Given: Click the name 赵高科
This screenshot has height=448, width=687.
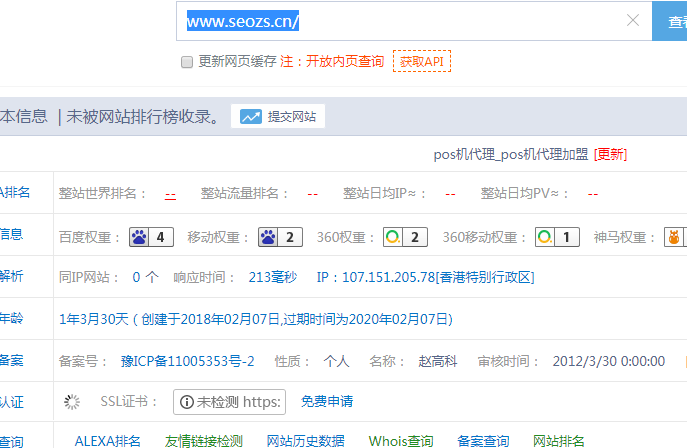Looking at the screenshot, I should point(438,361).
